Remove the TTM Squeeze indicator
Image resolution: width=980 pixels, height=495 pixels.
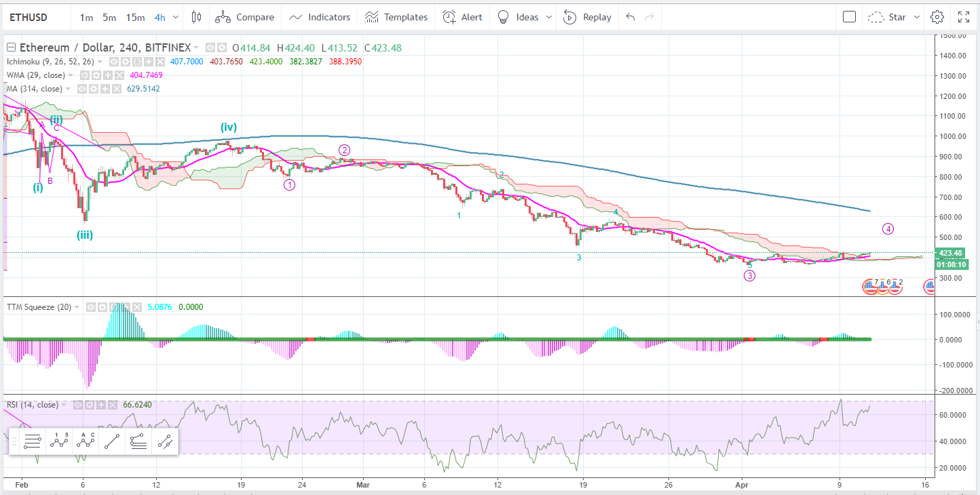(x=138, y=307)
